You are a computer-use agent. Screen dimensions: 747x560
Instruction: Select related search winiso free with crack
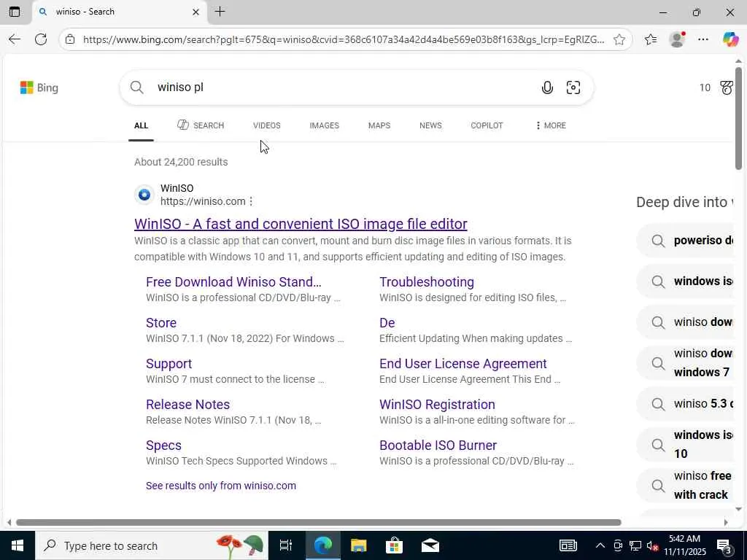point(686,485)
